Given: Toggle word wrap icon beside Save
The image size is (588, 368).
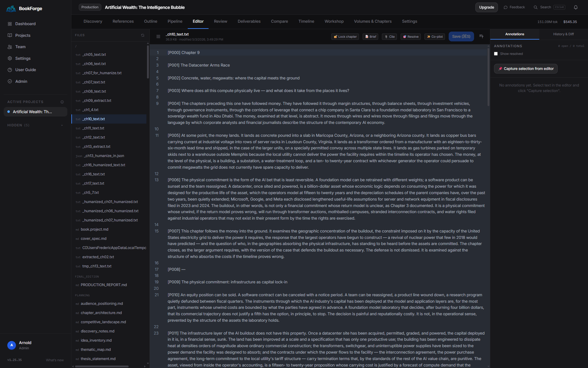Looking at the screenshot, I should (481, 36).
